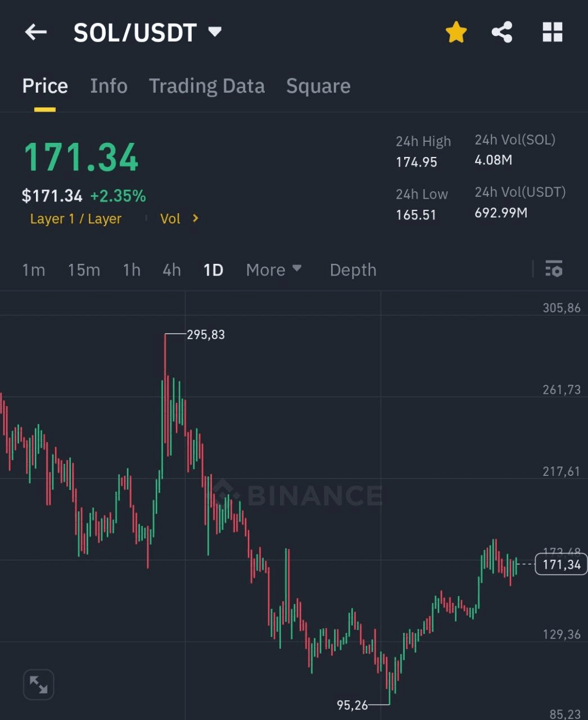Open the SOL/USDT pair selector dropdown
The image size is (588, 720).
(x=148, y=33)
